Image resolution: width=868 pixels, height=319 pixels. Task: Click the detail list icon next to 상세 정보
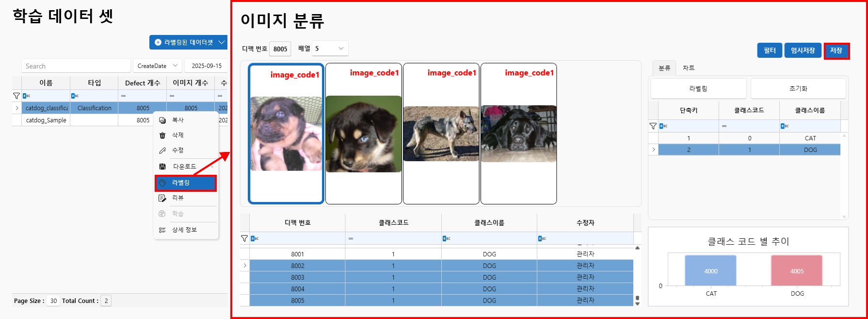click(162, 230)
